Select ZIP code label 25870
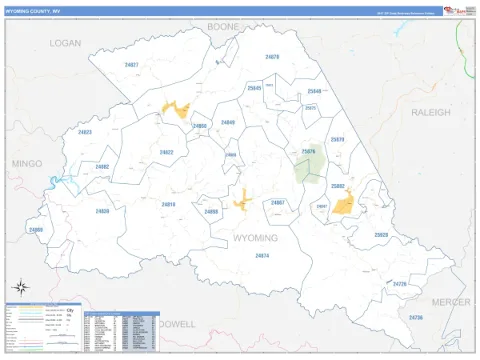The width and height of the screenshot is (480, 360). [x=337, y=139]
